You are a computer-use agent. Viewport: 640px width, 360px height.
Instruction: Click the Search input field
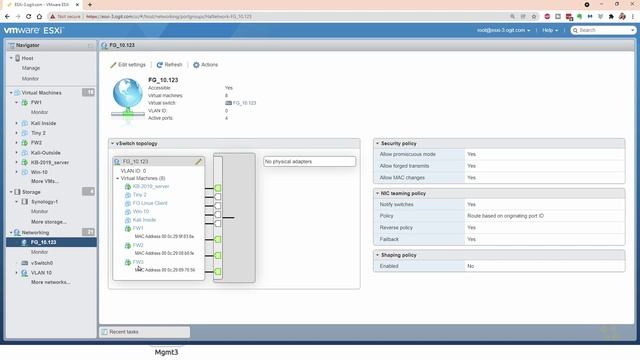(603, 30)
